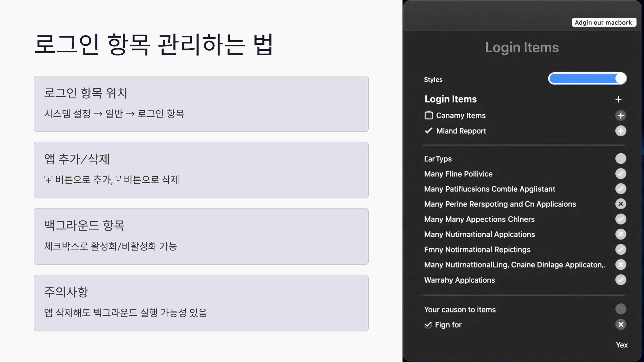Toggle the blue Styles switch
Image resolution: width=644 pixels, height=362 pixels.
click(587, 79)
